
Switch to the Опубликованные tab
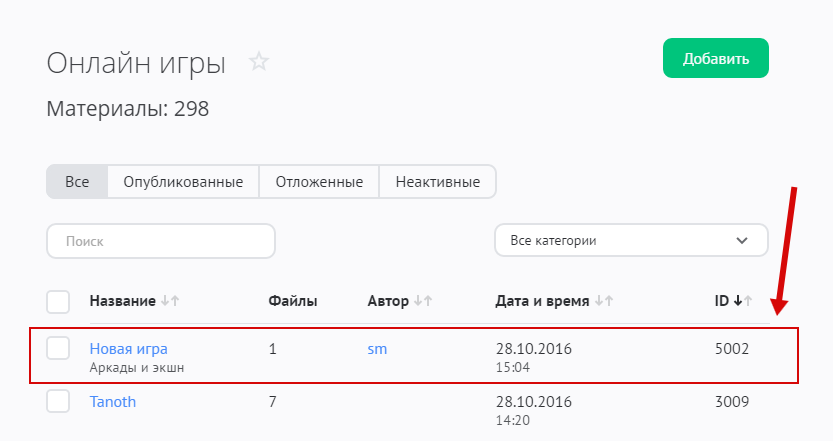click(x=183, y=182)
